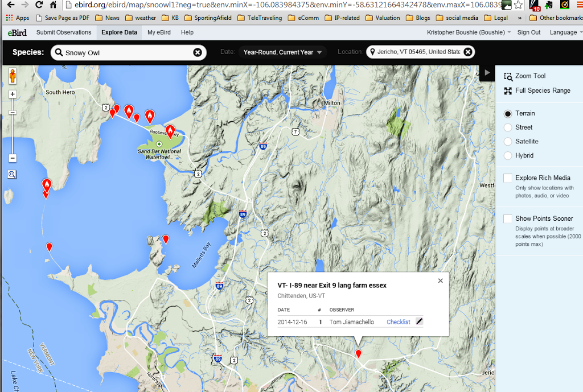Viewport: 583px width, 392px height.
Task: Expand the Kristopher Boushie account menu
Action: [469, 32]
